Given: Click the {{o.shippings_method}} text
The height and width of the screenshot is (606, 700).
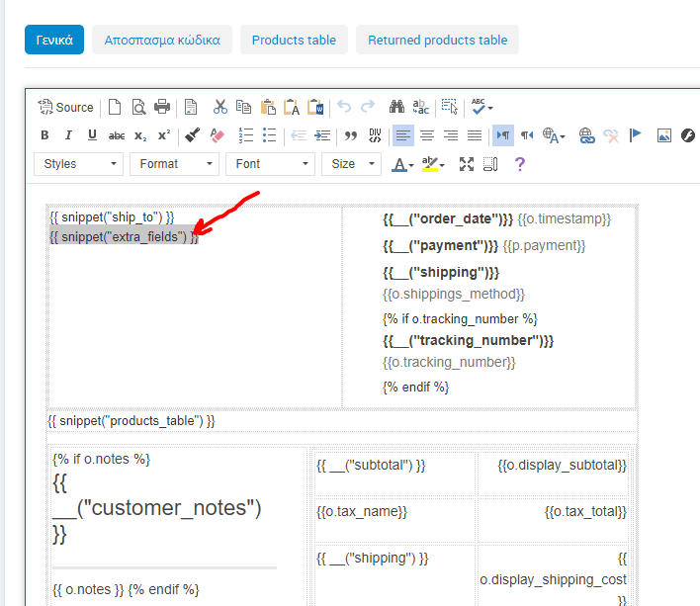Looking at the screenshot, I should [x=454, y=294].
